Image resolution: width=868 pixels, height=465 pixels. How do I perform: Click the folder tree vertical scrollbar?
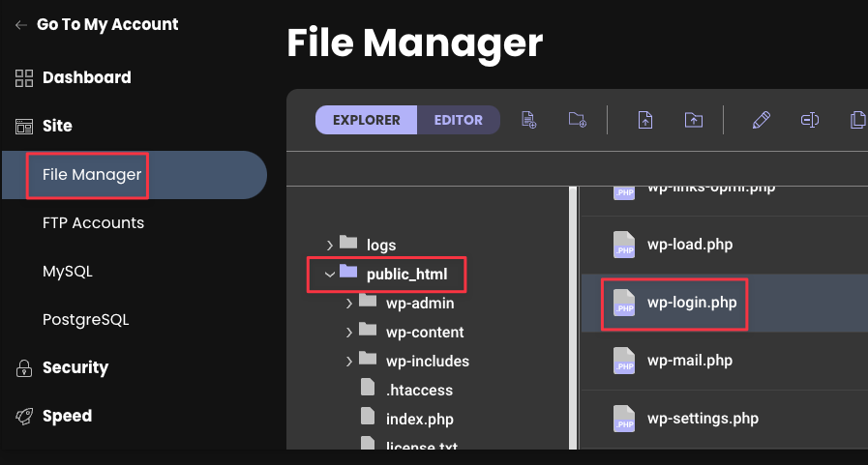tap(573, 318)
